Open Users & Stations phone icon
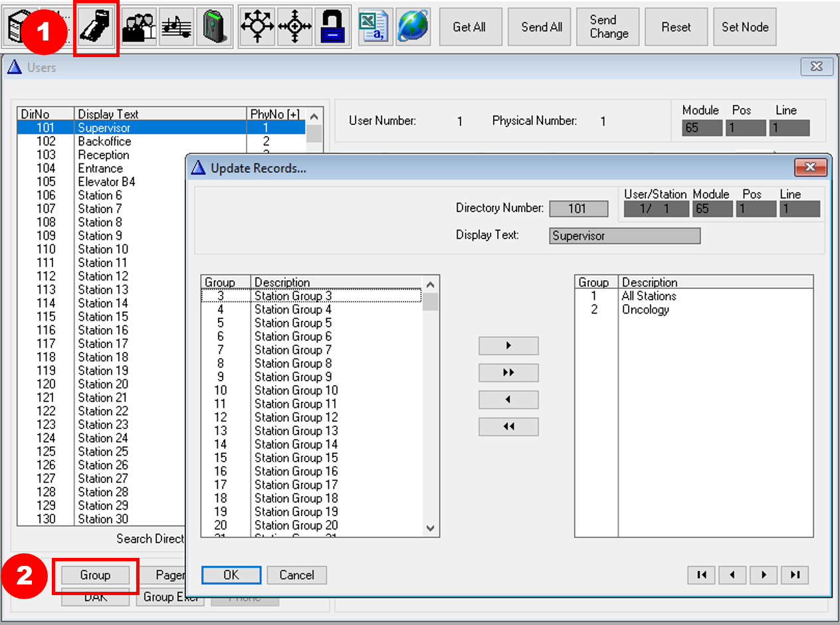Viewport: 840px width, 625px height. coord(96,28)
